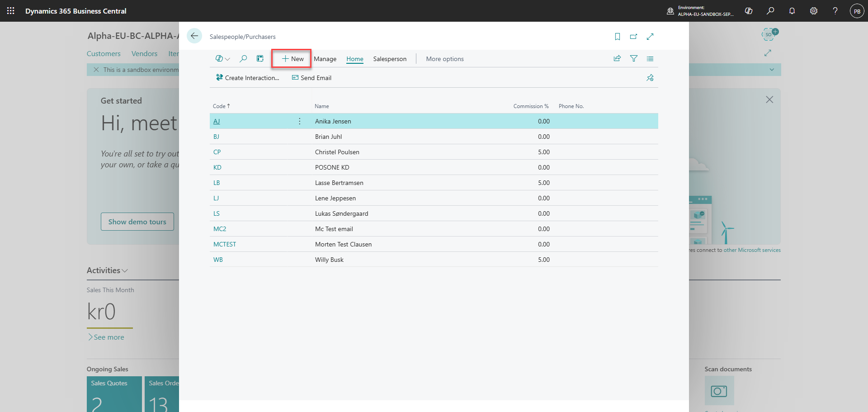Expand the Activities dropdown
This screenshot has width=868, height=412.
click(108, 270)
